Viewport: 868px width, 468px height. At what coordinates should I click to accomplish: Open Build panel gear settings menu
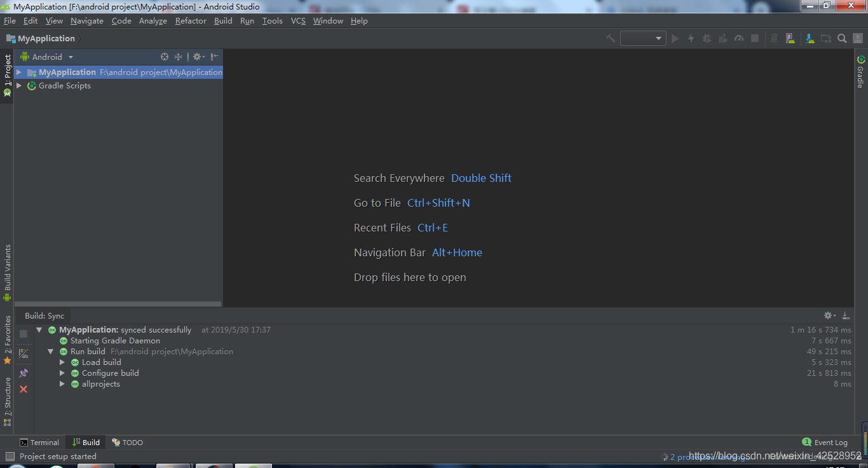830,315
